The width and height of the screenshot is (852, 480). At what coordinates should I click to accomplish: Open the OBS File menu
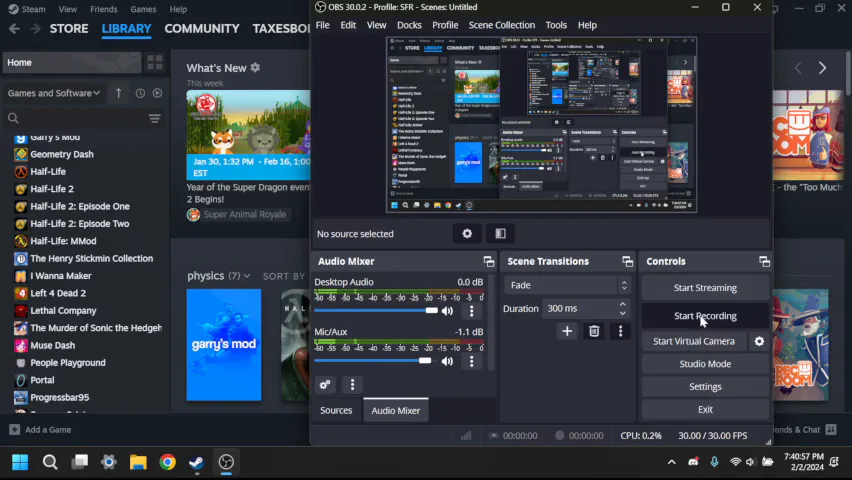coord(322,25)
